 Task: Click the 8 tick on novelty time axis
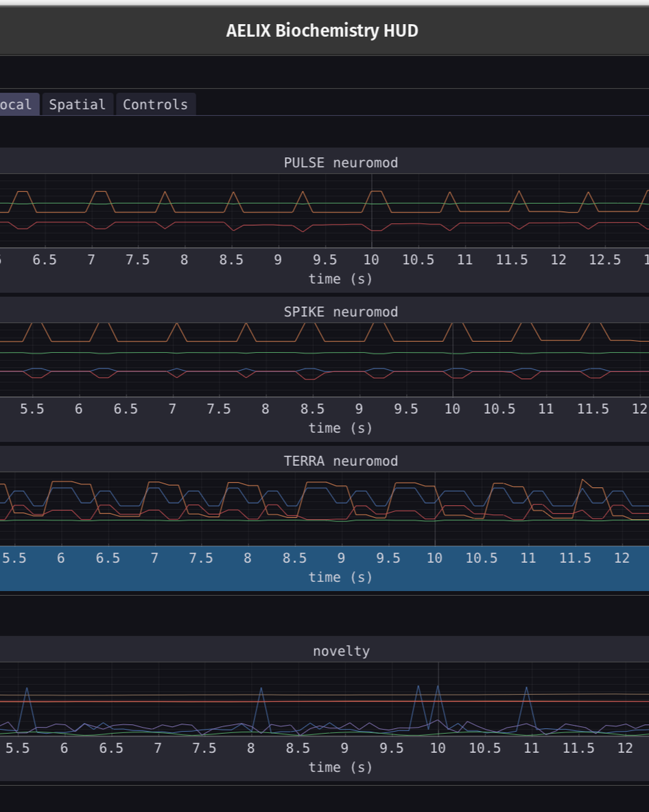[251, 748]
